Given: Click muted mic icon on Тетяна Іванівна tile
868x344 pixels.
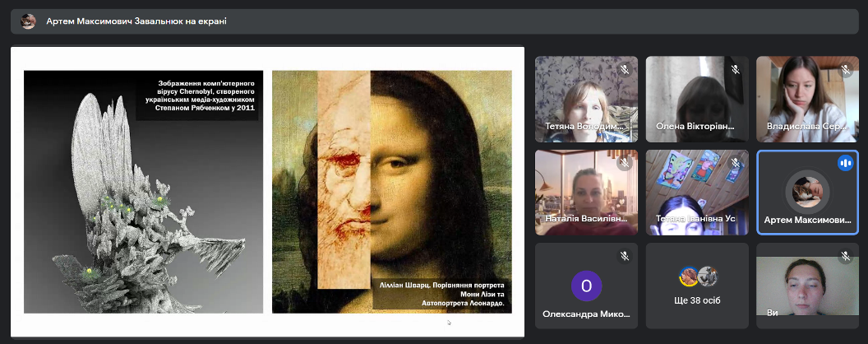Looking at the screenshot, I should tap(735, 163).
